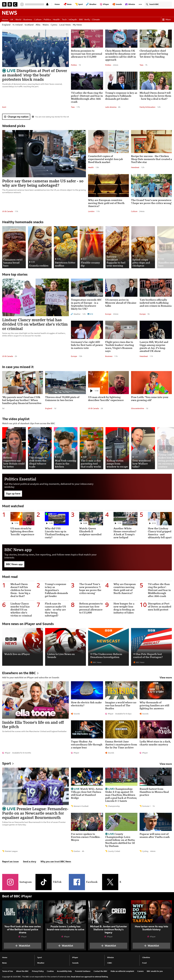
Task: Open the Kent tag under the Dover story
Action: tap(4, 107)
